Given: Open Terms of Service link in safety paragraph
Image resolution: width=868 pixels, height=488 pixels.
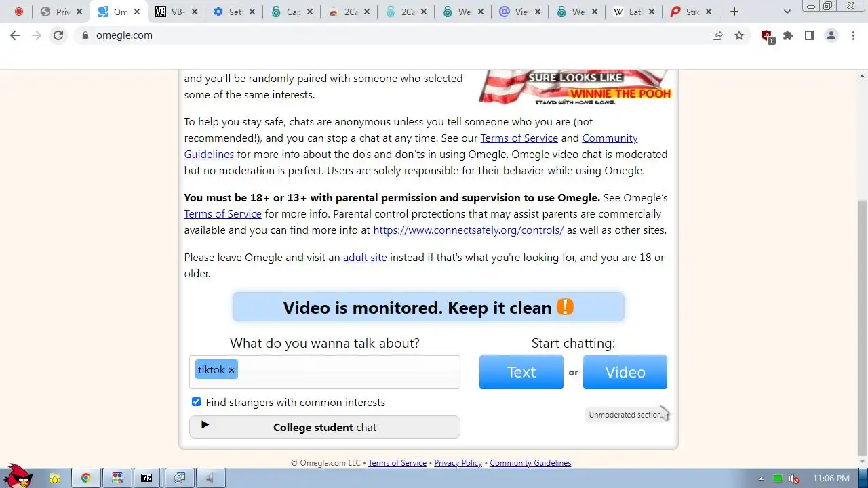Looking at the screenshot, I should click(519, 138).
